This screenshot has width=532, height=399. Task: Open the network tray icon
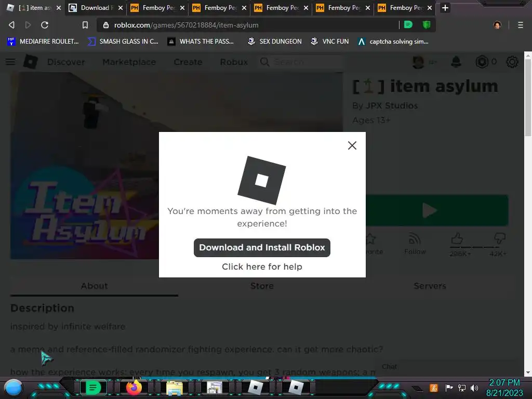[462, 388]
